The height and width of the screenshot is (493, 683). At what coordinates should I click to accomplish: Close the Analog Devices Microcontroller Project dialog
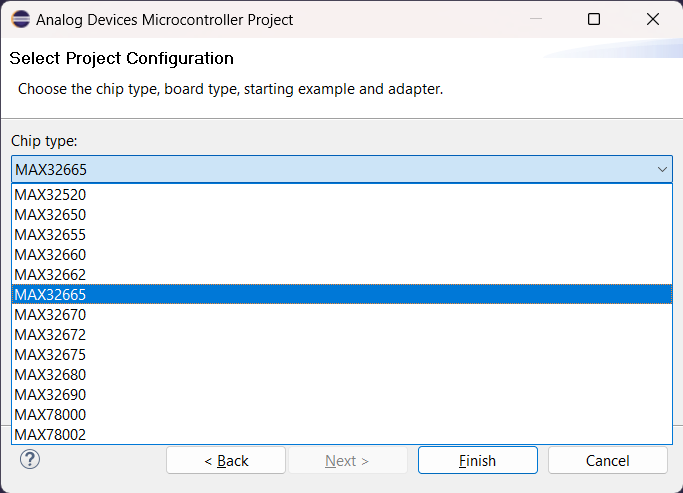653,19
